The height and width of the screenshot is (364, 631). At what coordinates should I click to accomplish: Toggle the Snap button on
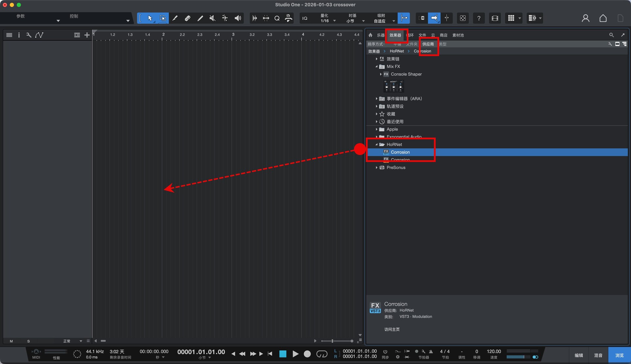click(404, 18)
